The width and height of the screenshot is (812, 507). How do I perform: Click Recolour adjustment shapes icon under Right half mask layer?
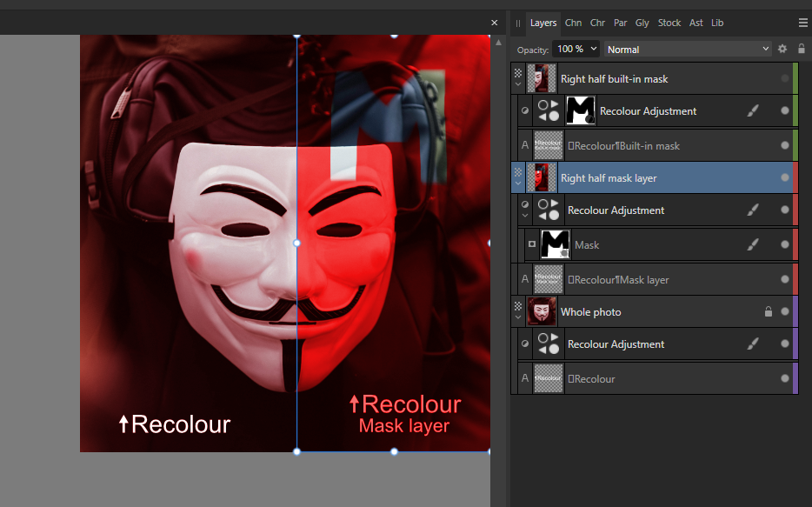tap(549, 210)
